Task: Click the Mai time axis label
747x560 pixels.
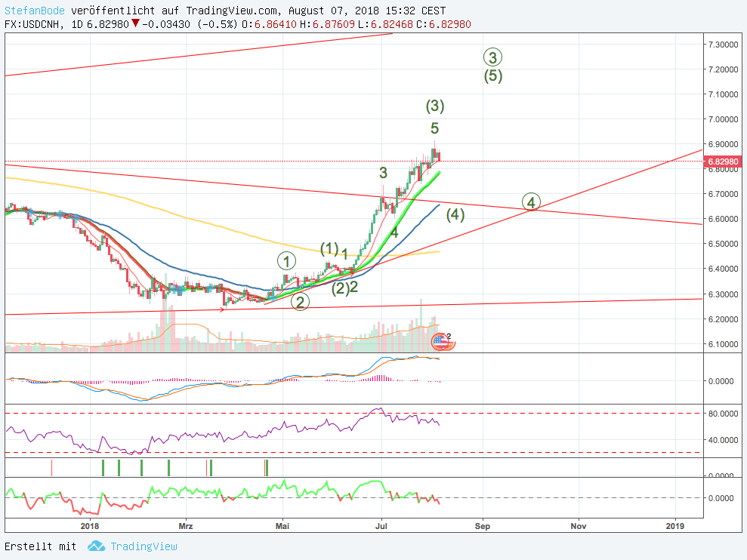Action: 282,526
